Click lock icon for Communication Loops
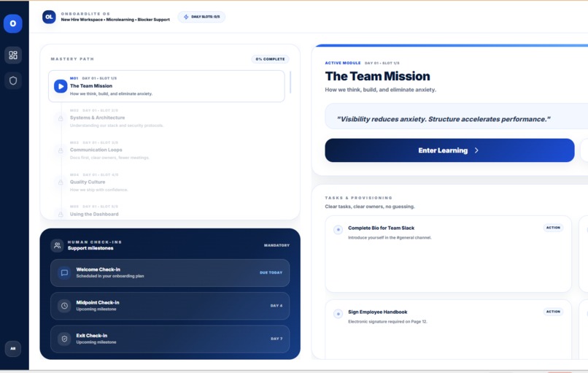 click(61, 150)
